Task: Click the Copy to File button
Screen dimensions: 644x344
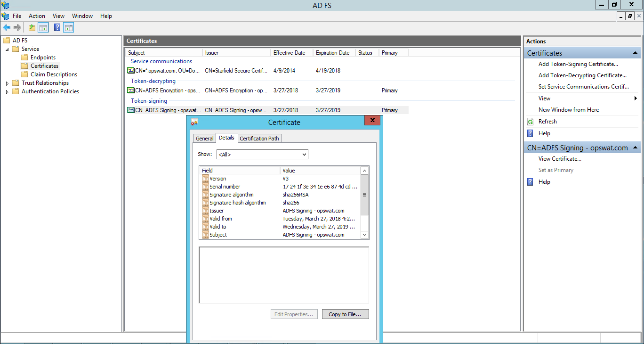Action: point(345,314)
